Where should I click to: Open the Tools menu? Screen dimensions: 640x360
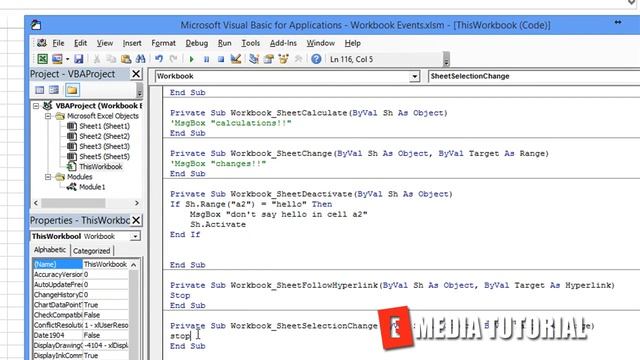[x=251, y=43]
